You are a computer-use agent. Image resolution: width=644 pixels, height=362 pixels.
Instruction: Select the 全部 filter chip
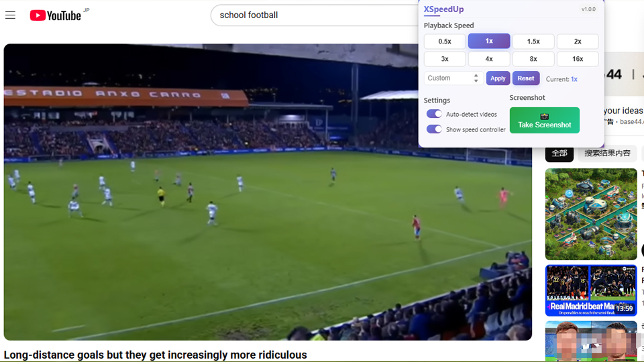pos(559,154)
